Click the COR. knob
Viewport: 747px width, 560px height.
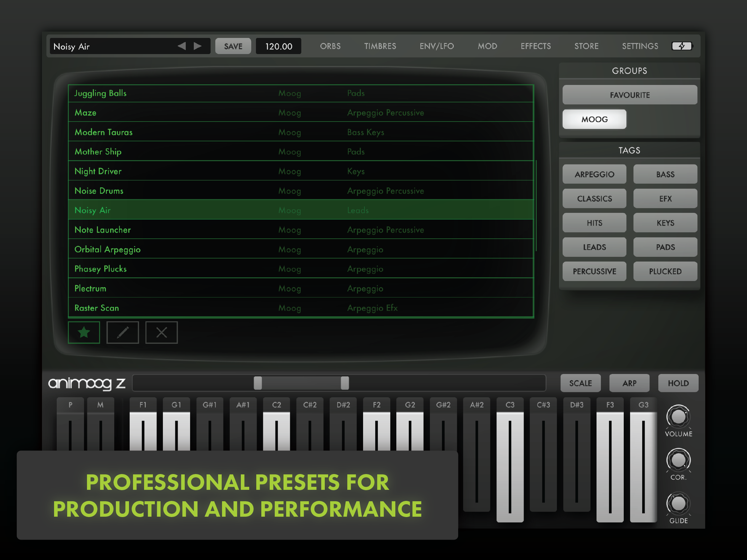[x=678, y=460]
